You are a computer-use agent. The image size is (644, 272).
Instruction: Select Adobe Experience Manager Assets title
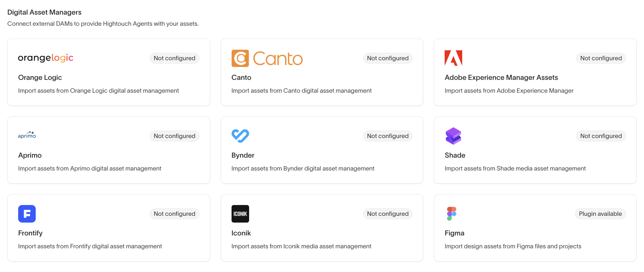[501, 78]
